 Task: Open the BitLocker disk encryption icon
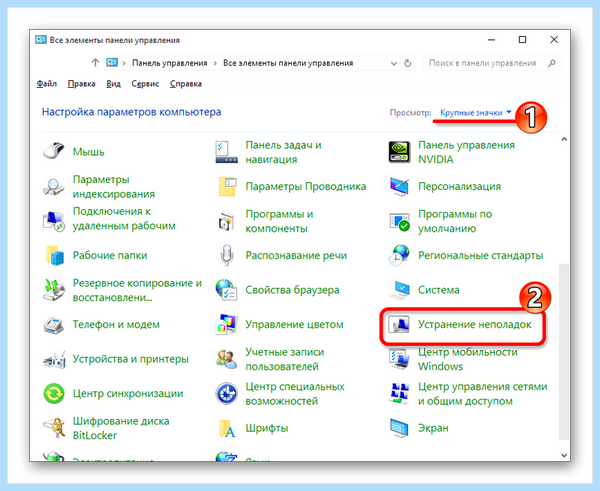click(x=54, y=428)
